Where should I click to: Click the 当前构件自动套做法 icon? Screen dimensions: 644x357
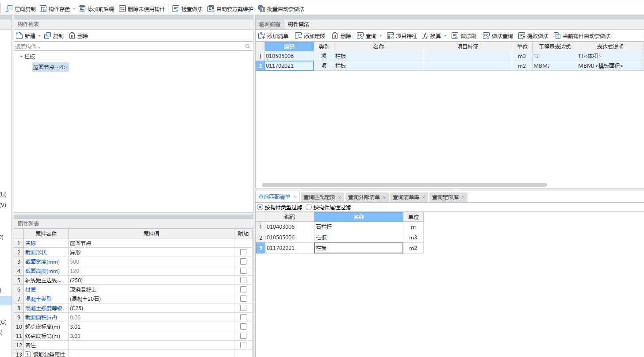(x=557, y=36)
